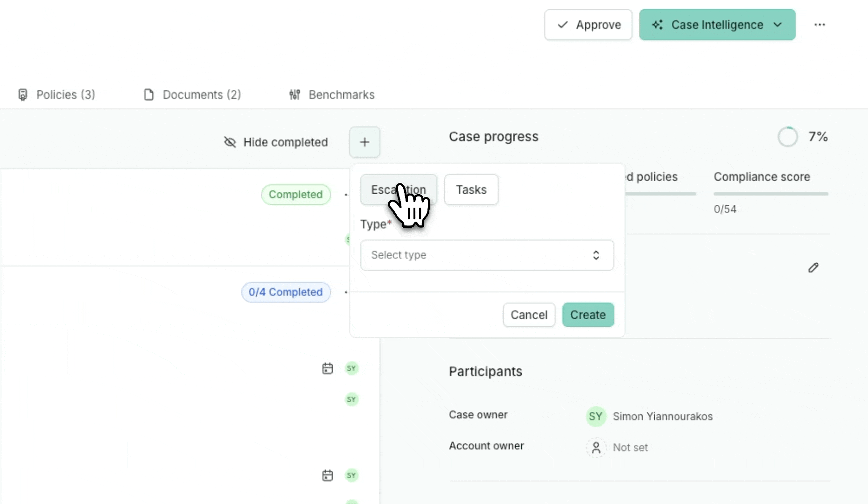Click the Compliance score progress bar
Viewport: 868px width, 504px height.
[x=770, y=193]
